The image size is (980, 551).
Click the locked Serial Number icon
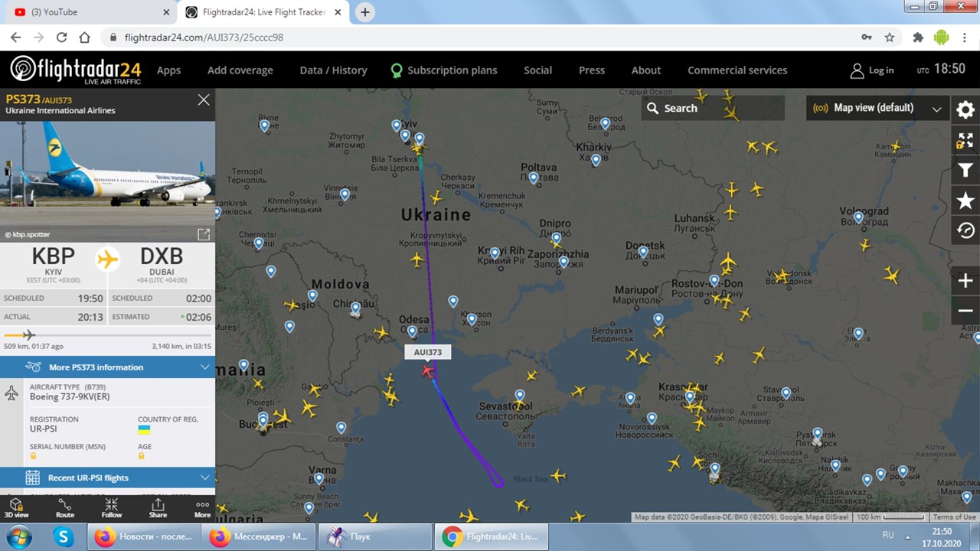tap(34, 456)
